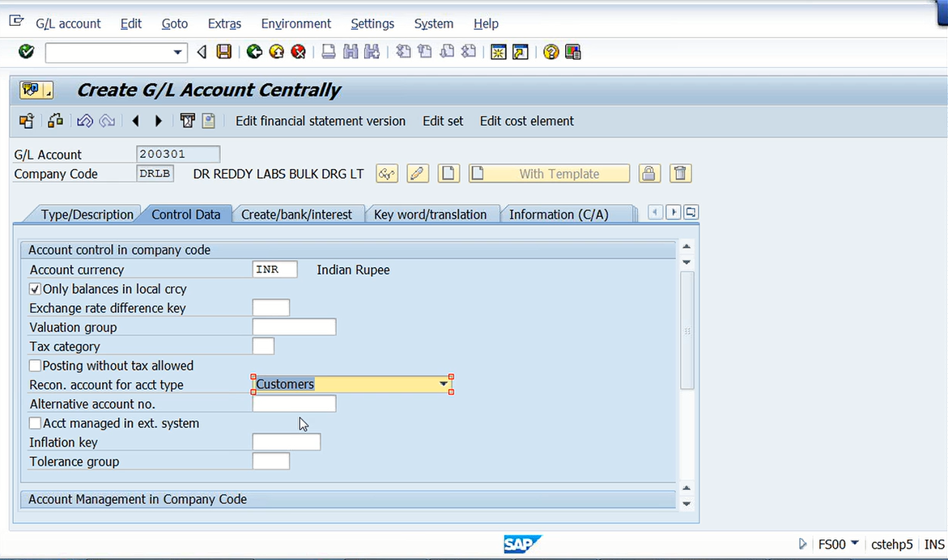Click the Find Next binoculars icon
The image size is (948, 560).
[372, 52]
